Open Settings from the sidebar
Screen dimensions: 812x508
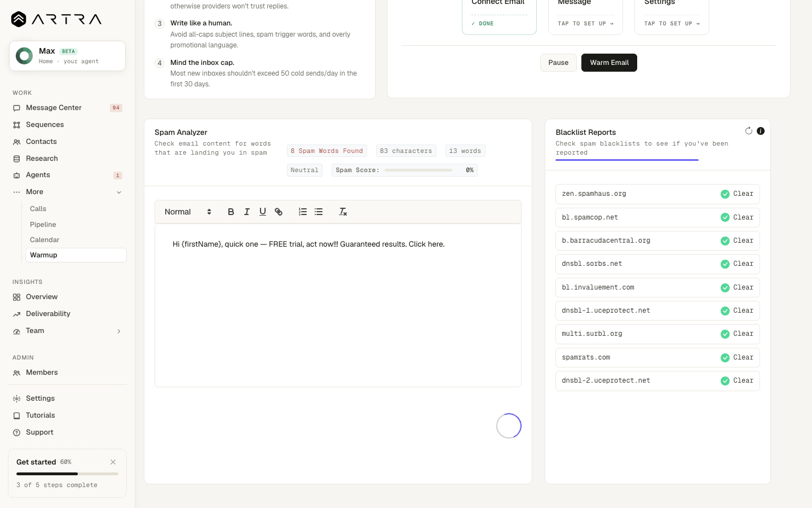[x=67, y=398]
